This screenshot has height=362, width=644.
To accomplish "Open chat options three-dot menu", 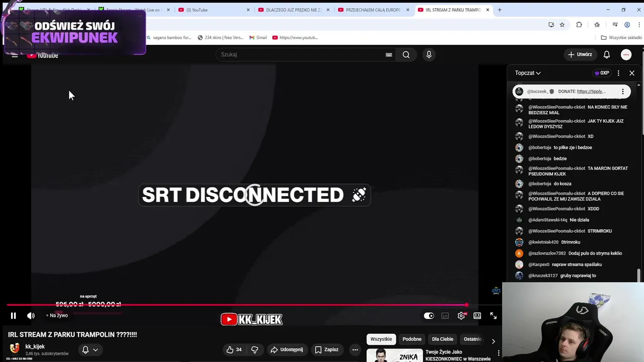I will (618, 73).
